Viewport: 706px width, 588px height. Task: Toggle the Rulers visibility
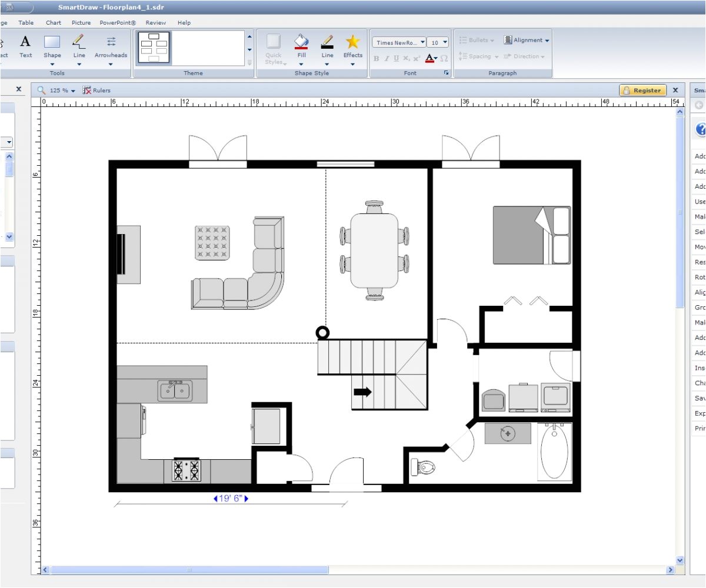[96, 90]
